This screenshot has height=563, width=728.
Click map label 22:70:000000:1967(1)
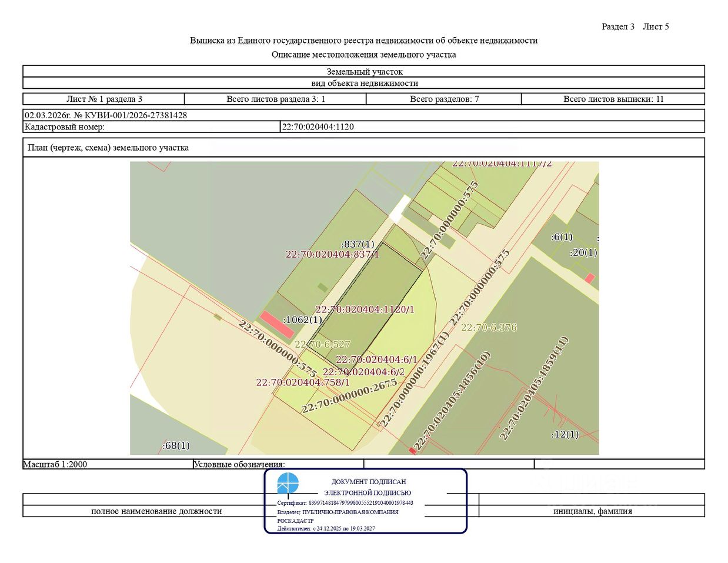(x=414, y=379)
